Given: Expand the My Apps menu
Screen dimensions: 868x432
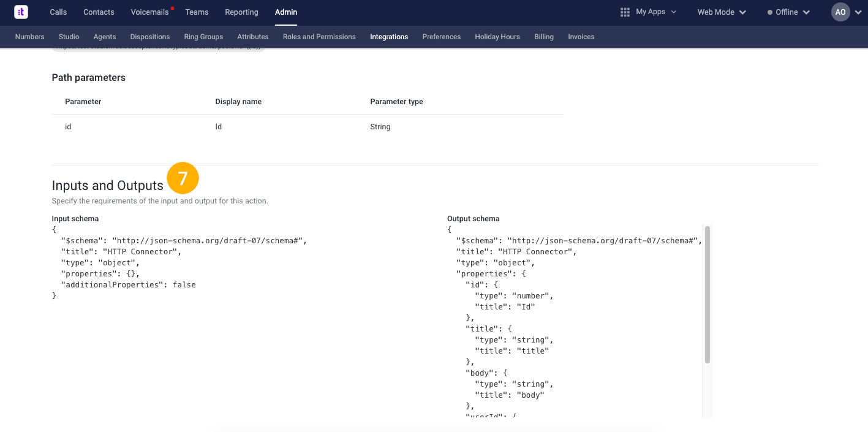Looking at the screenshot, I should (656, 12).
